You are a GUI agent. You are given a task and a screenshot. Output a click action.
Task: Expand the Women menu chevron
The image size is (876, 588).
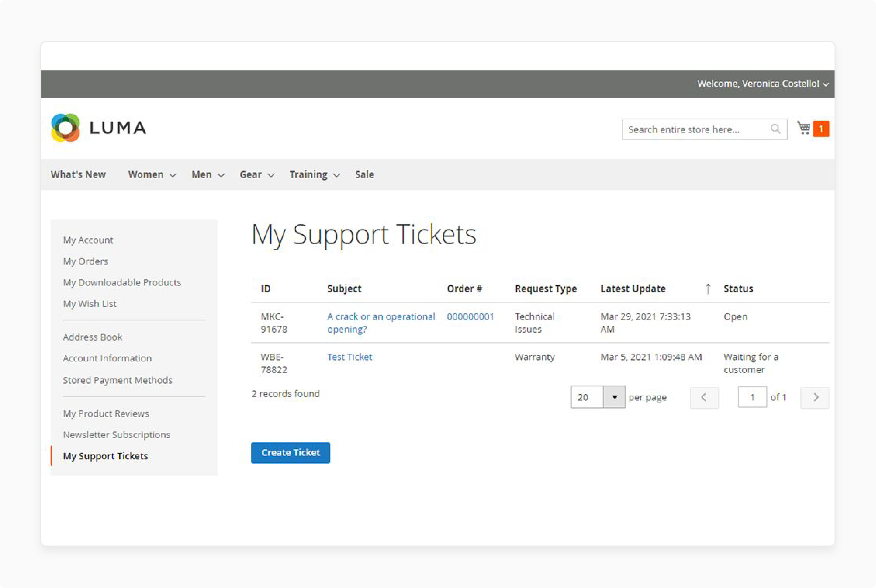pyautogui.click(x=173, y=175)
